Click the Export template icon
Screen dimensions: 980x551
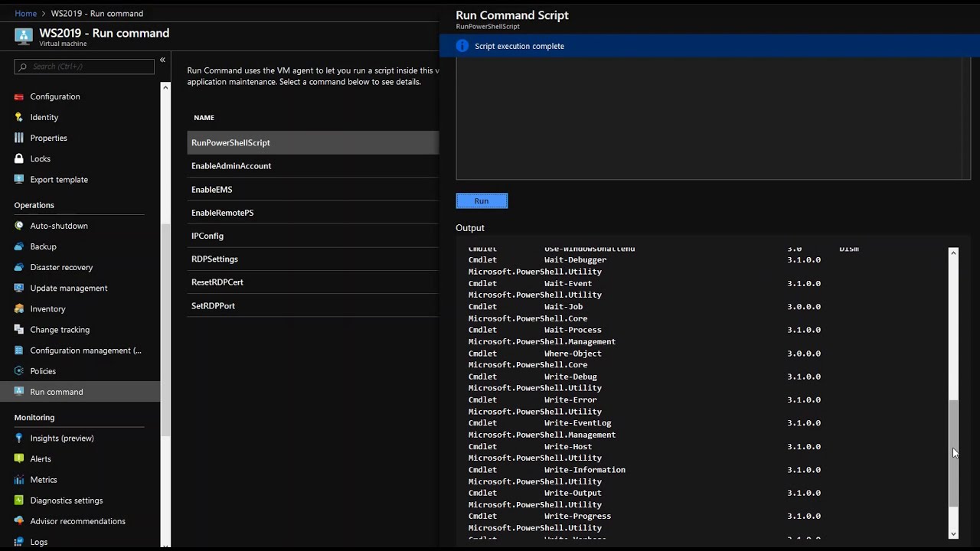point(19,179)
